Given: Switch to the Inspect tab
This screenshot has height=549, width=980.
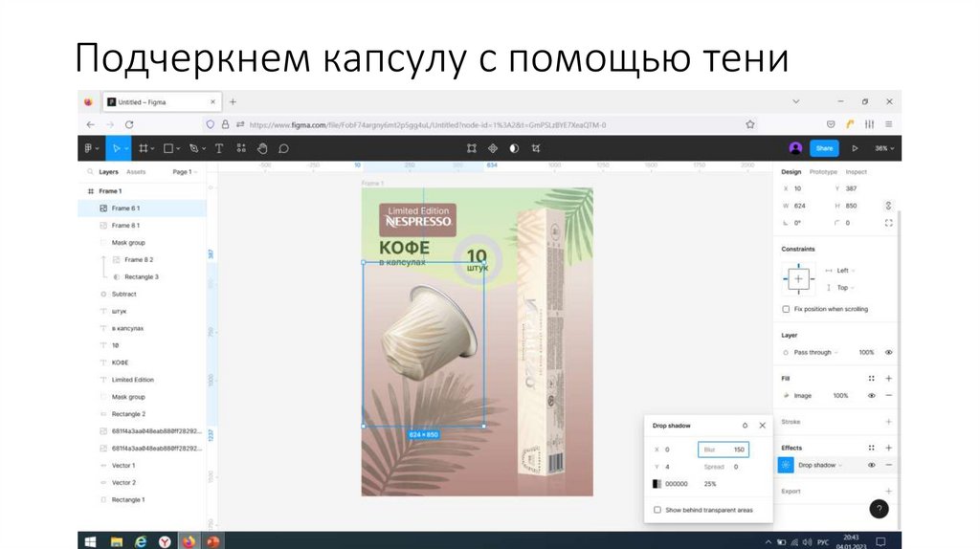Looking at the screenshot, I should coord(856,172).
